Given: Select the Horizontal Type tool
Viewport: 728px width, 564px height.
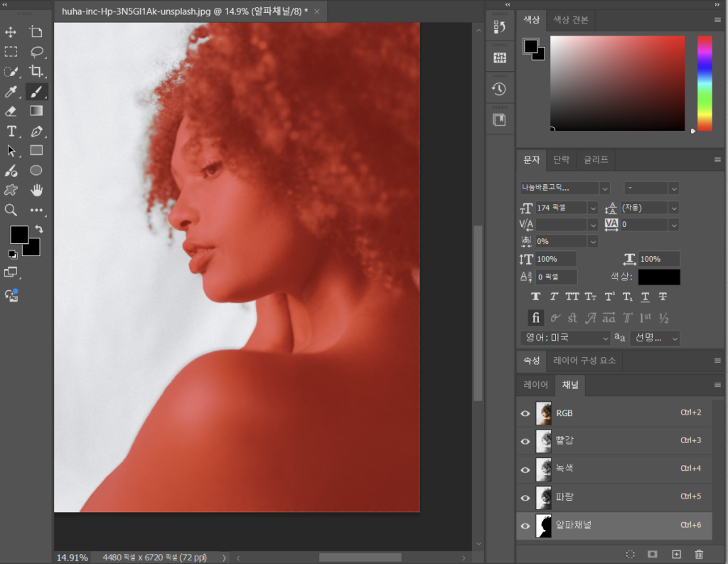Looking at the screenshot, I should 11,131.
